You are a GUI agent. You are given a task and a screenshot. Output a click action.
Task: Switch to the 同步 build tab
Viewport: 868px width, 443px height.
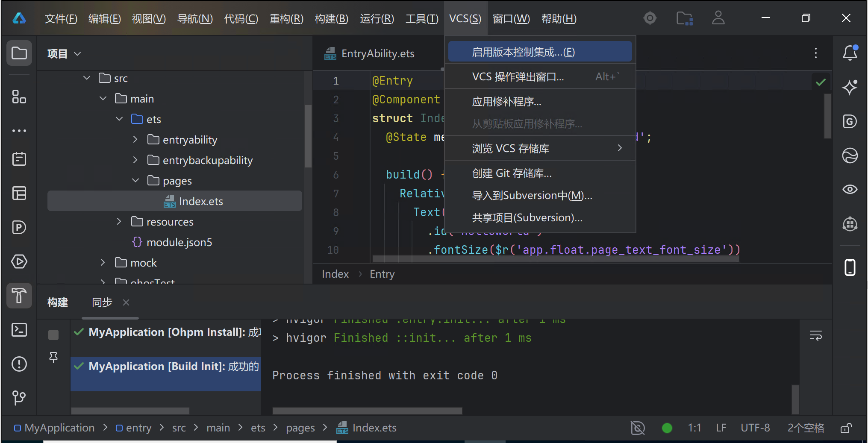point(102,302)
